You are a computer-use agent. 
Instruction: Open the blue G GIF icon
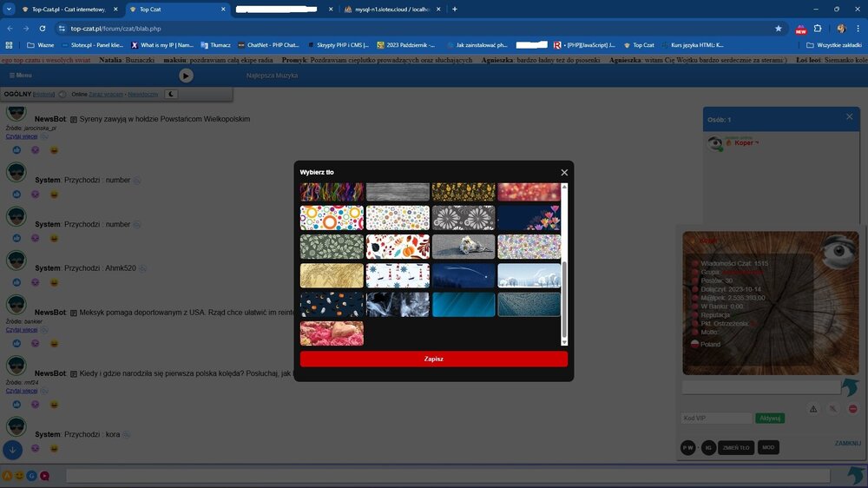tap(31, 476)
